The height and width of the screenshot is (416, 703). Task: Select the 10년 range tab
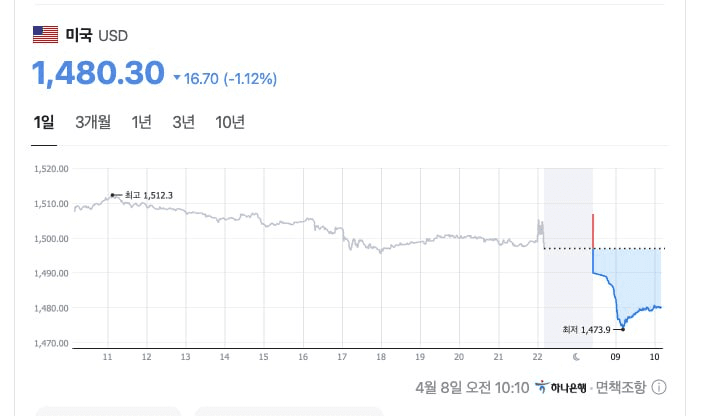click(230, 123)
